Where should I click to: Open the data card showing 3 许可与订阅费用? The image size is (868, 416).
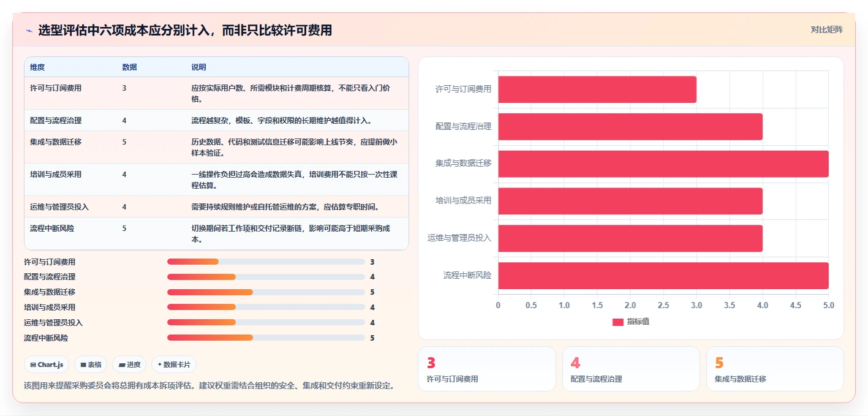(x=487, y=369)
